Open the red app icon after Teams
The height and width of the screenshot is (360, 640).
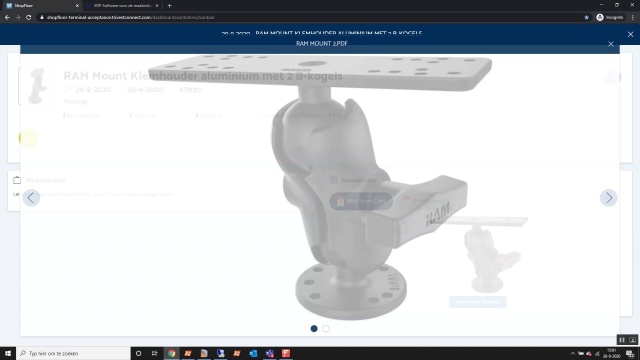(x=286, y=353)
